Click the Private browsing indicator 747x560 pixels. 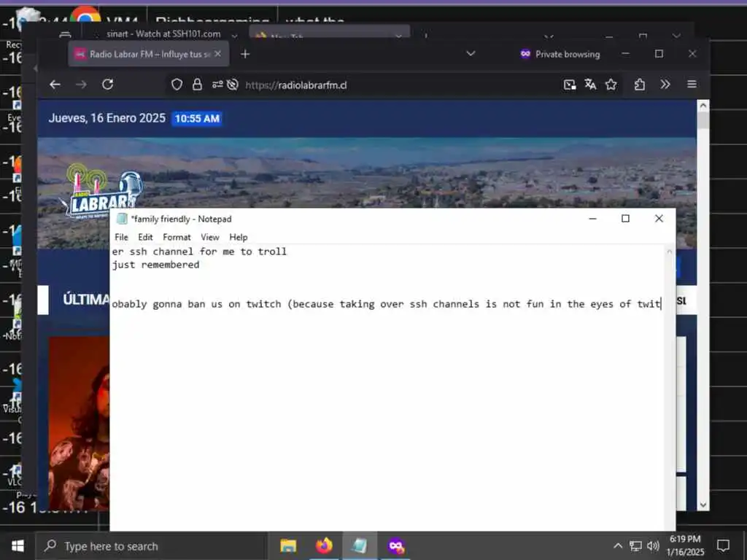click(x=560, y=54)
